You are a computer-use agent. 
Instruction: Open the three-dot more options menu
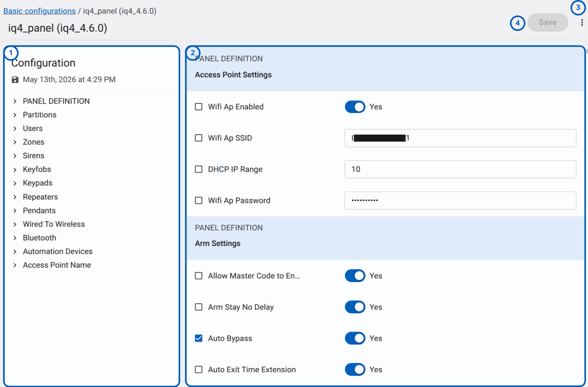[x=582, y=23]
